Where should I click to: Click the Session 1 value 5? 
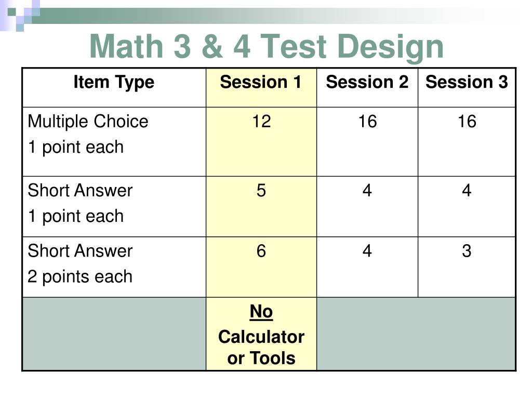[x=261, y=190]
